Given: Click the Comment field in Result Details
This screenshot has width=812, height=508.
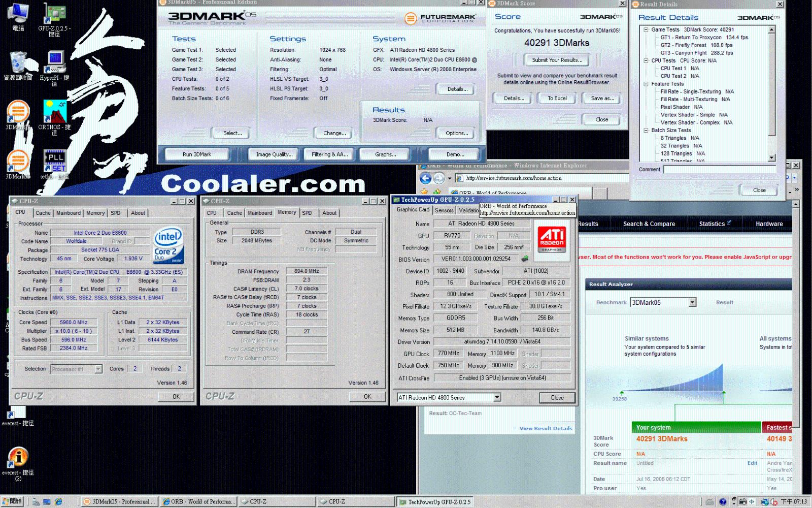Looking at the screenshot, I should coord(720,170).
